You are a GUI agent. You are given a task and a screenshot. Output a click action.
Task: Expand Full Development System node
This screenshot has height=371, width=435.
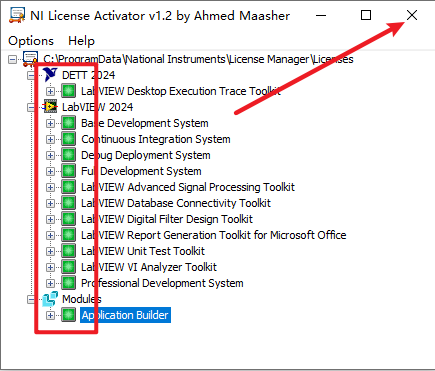pyautogui.click(x=50, y=171)
